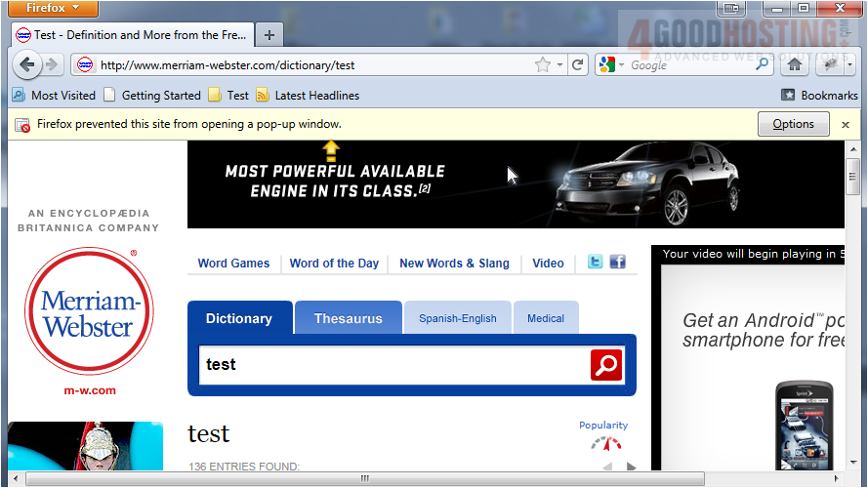Image resolution: width=868 pixels, height=488 pixels.
Task: Click the dictionary search field containing test
Action: tap(391, 365)
